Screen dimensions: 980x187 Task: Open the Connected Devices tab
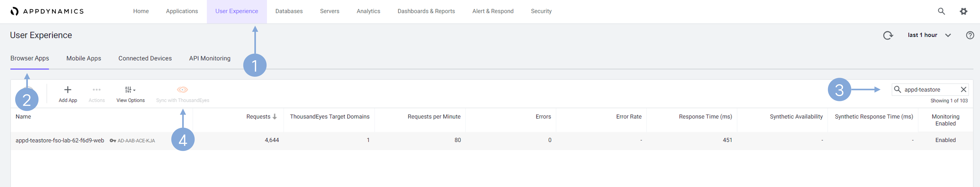point(145,58)
